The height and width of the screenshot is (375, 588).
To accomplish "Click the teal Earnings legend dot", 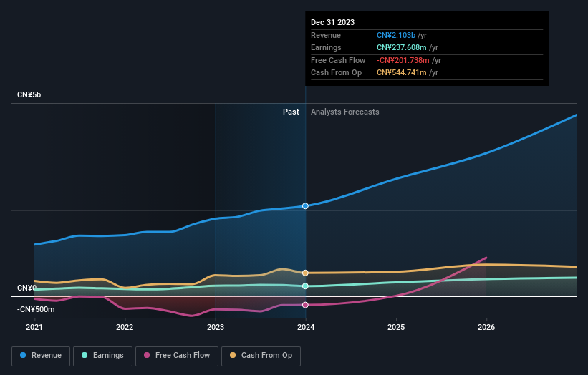I will tap(85, 355).
